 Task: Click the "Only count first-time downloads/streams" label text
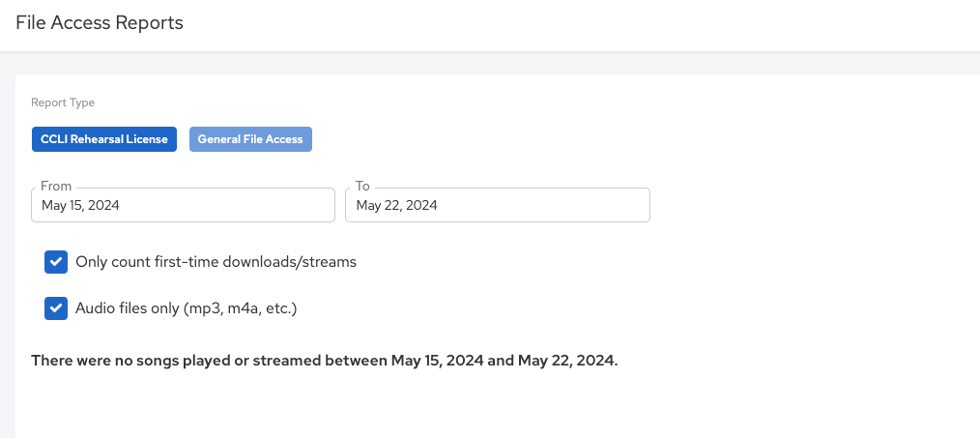tap(216, 262)
